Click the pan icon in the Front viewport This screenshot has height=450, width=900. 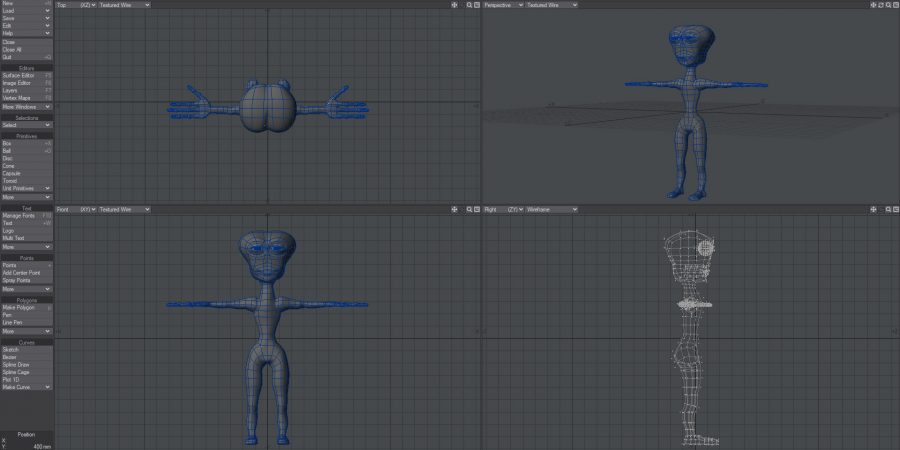(x=455, y=209)
